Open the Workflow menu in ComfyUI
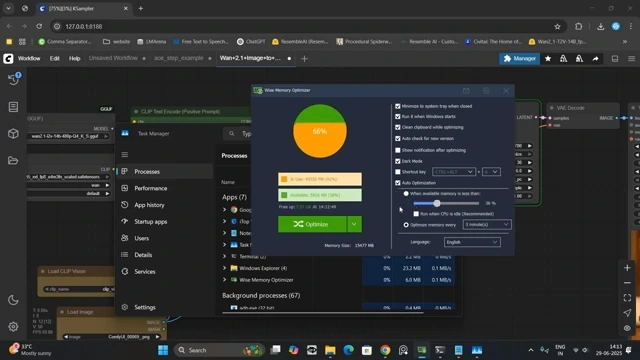 coord(29,58)
